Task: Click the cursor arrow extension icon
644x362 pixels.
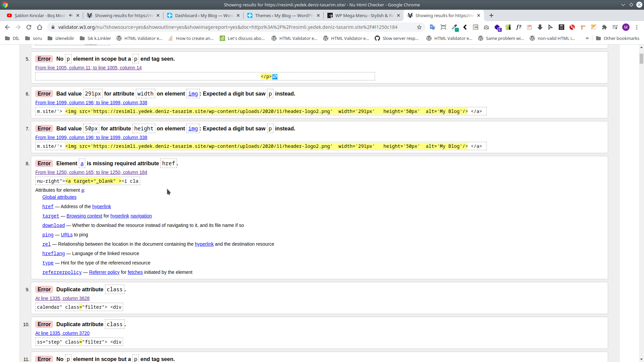Action: tap(550, 27)
